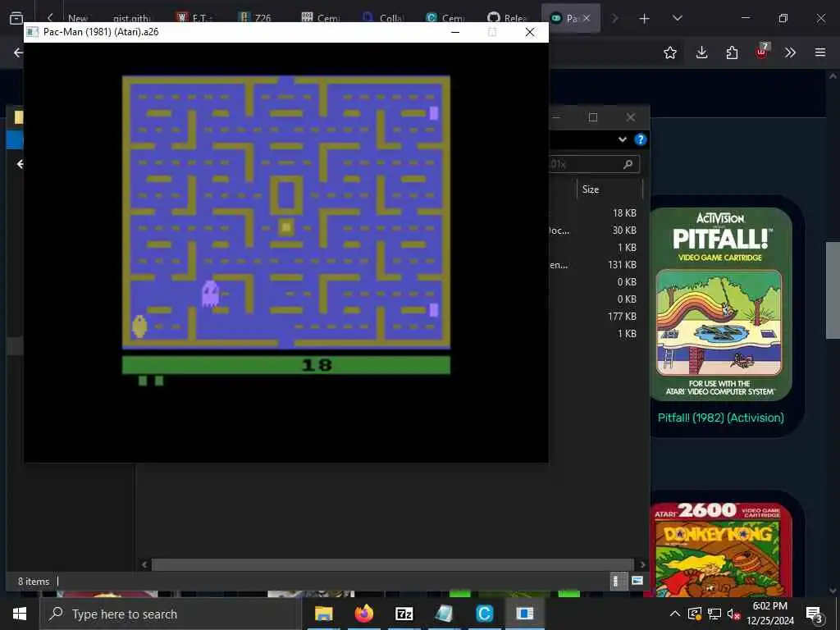
Task: Open 7-Zip from the taskbar
Action: point(404,614)
